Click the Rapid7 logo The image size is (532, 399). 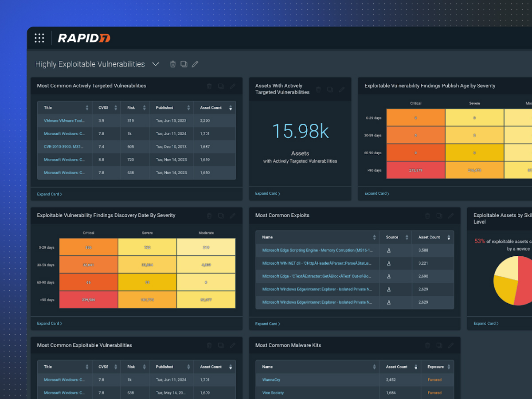coord(84,38)
